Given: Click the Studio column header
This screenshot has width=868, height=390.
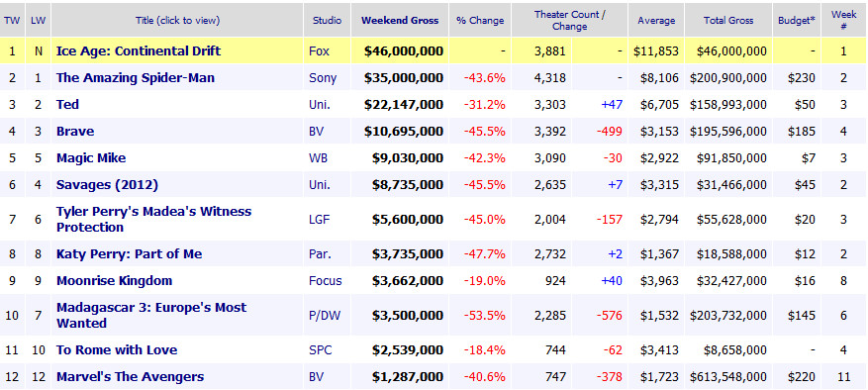Looking at the screenshot, I should 328,21.
